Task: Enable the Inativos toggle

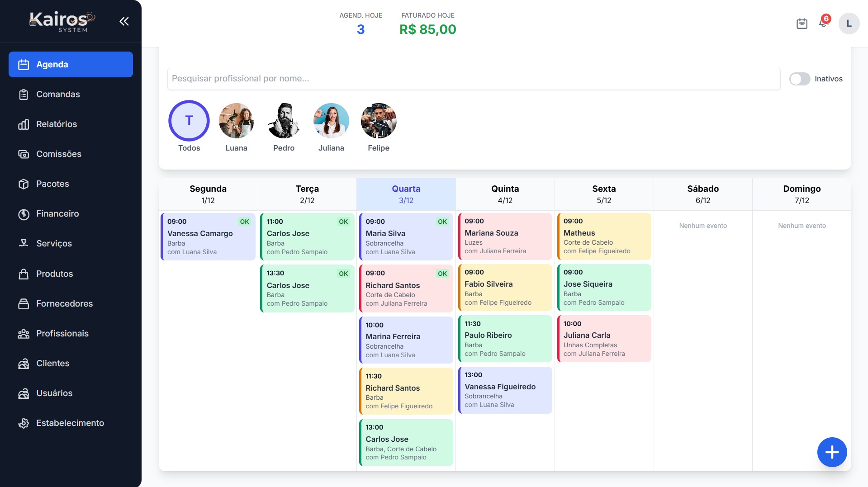Action: click(x=800, y=79)
